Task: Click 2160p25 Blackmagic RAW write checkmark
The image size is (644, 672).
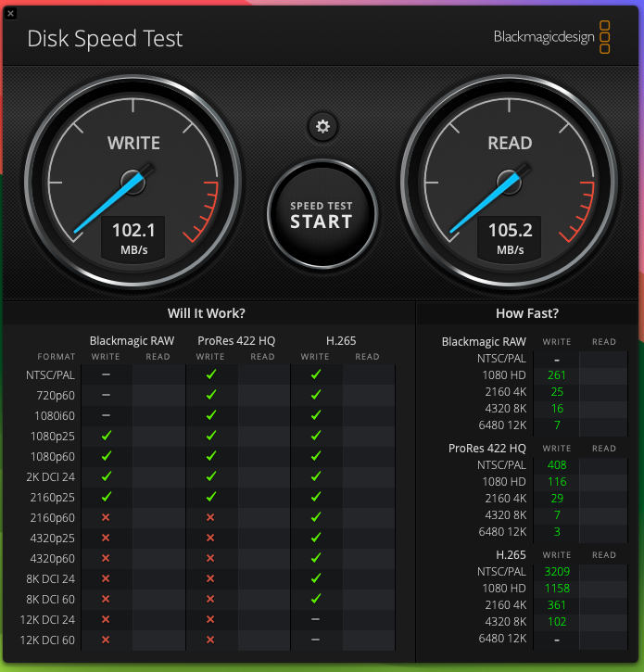Action: click(107, 497)
